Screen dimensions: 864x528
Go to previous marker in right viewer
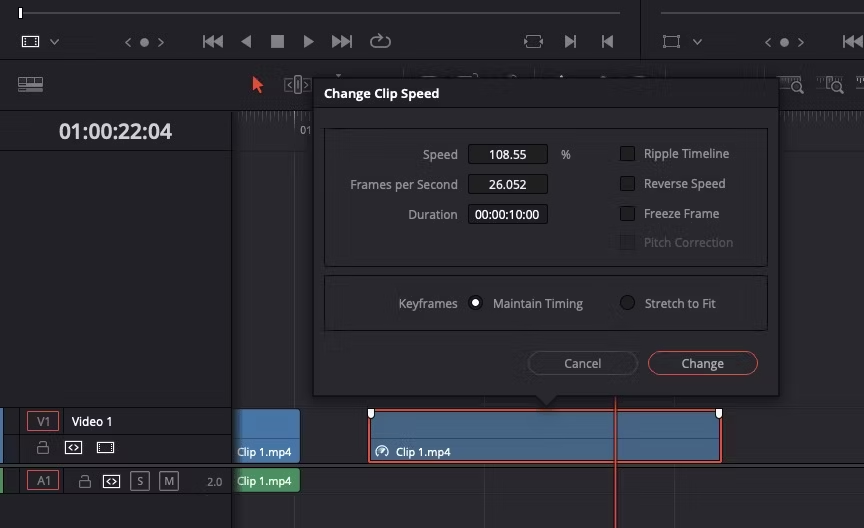tap(768, 42)
